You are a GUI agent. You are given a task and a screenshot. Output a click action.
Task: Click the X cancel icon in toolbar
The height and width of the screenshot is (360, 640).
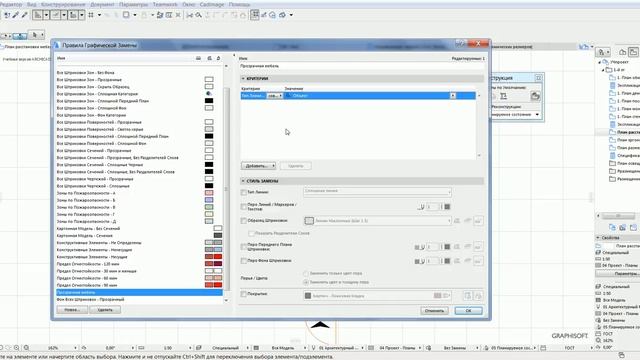(x=178, y=15)
